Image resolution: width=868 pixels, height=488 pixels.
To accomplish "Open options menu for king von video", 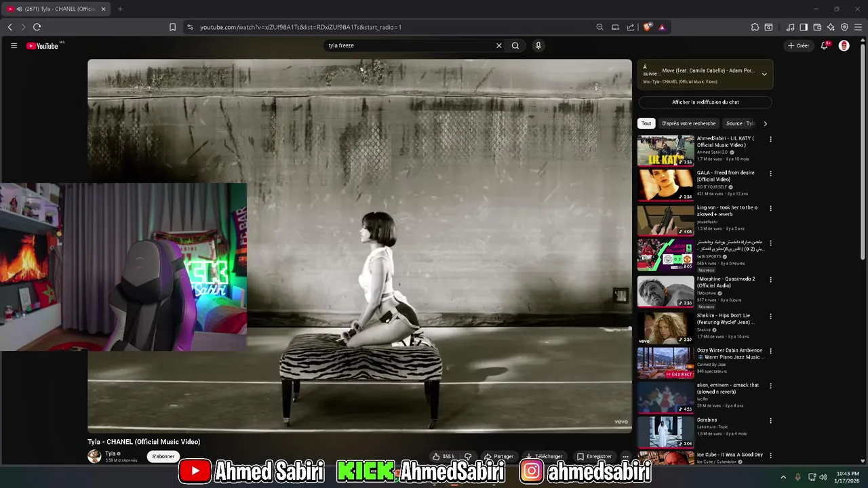I will pos(770,208).
